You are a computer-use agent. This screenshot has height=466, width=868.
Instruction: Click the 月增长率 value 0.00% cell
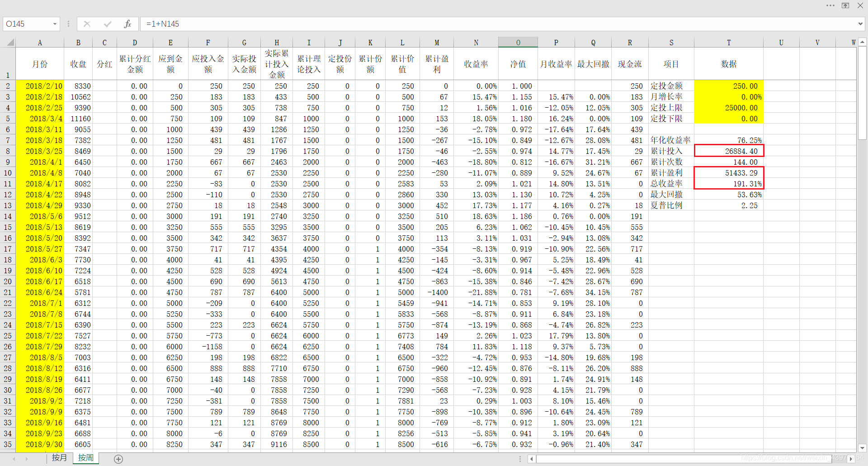(x=729, y=97)
